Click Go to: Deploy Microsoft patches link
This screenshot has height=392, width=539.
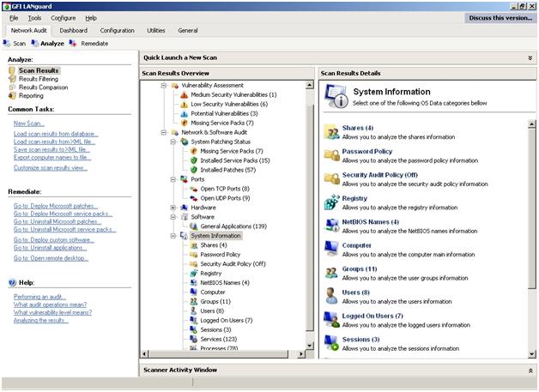56,206
